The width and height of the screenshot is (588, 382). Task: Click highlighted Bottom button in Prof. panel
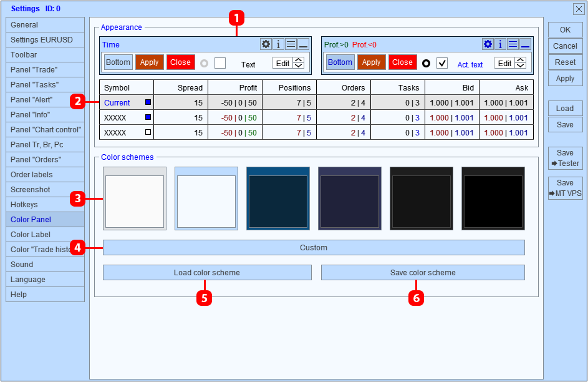coord(340,62)
